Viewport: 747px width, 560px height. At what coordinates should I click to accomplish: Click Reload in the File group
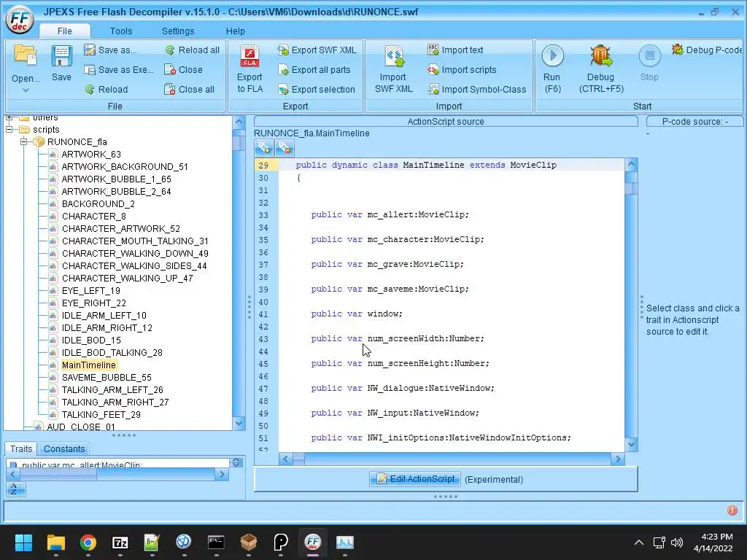(107, 89)
